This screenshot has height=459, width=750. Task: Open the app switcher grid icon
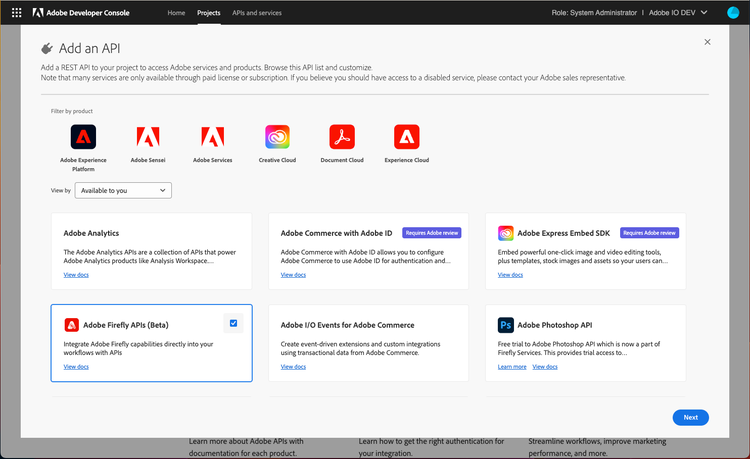(16, 13)
